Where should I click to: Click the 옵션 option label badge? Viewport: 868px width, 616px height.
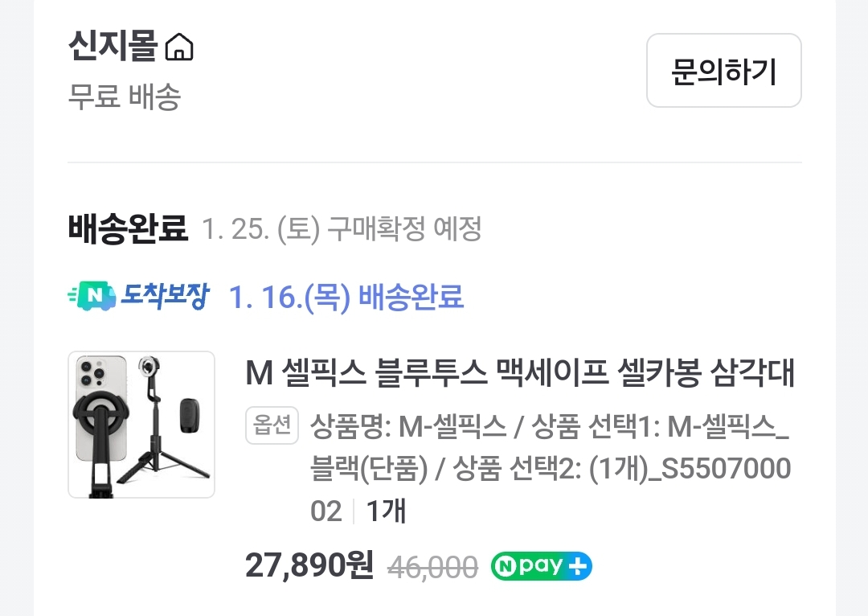tap(271, 426)
